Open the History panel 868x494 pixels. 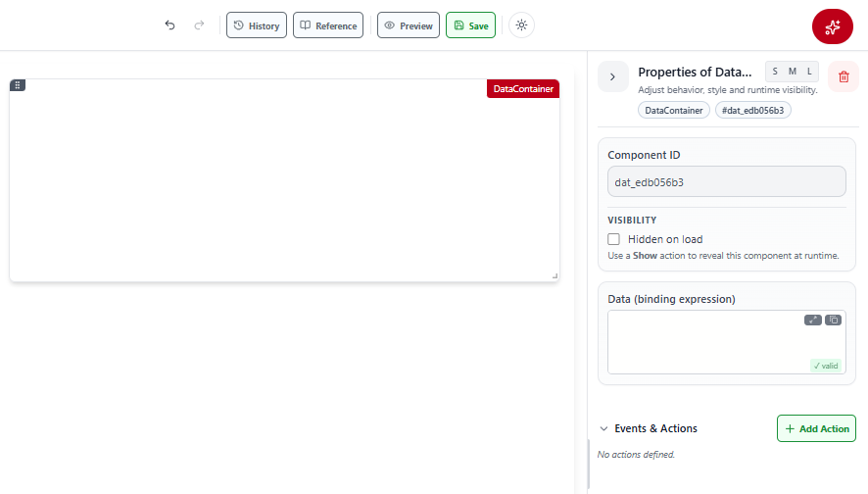[257, 25]
